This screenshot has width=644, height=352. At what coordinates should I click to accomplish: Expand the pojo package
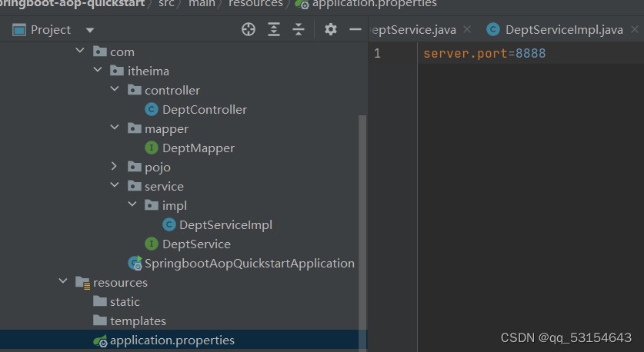pyautogui.click(x=115, y=167)
